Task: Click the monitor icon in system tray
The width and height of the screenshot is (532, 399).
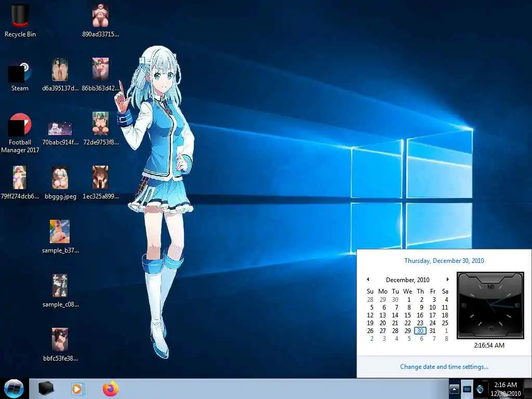Action: (x=467, y=389)
